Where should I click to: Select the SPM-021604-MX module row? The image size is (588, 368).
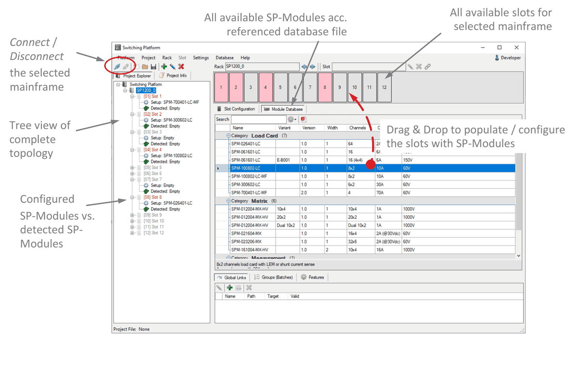[365, 233]
